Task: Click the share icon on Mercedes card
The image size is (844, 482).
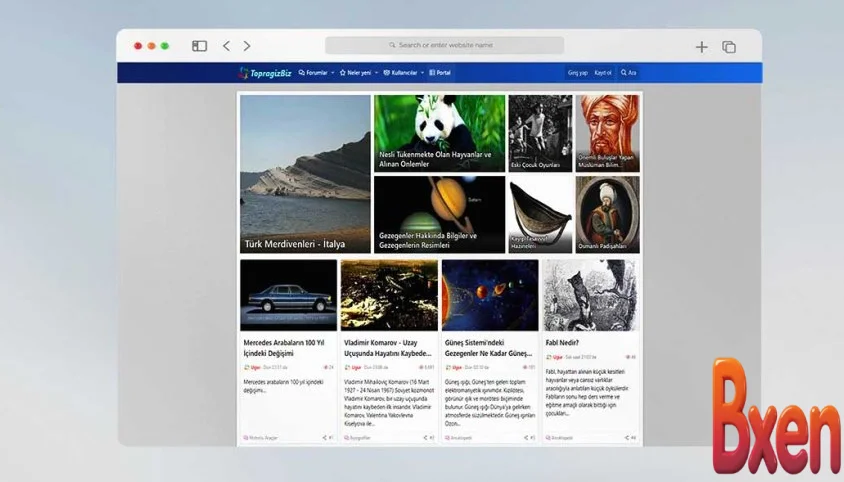Action: 324,437
